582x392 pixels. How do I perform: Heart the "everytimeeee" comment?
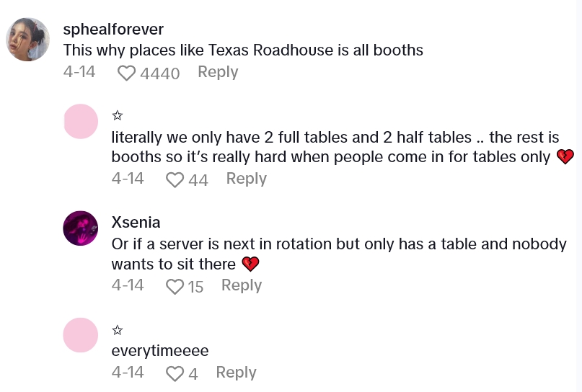(x=175, y=373)
